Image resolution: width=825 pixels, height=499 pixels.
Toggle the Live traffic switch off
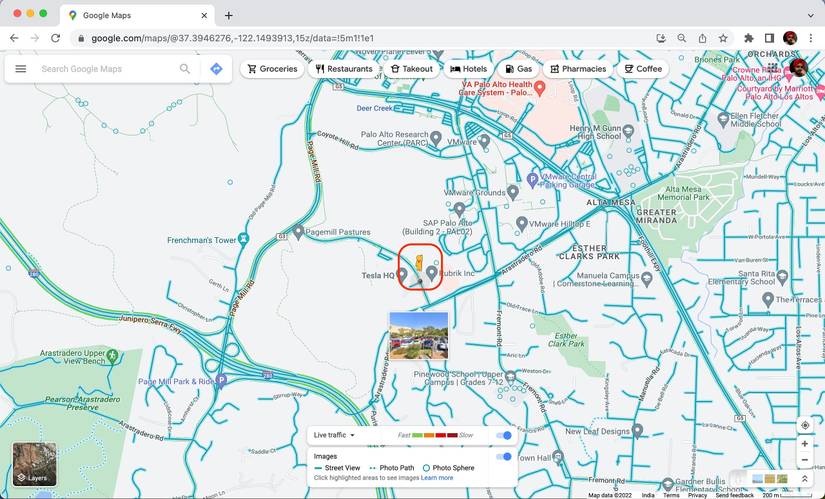[504, 435]
